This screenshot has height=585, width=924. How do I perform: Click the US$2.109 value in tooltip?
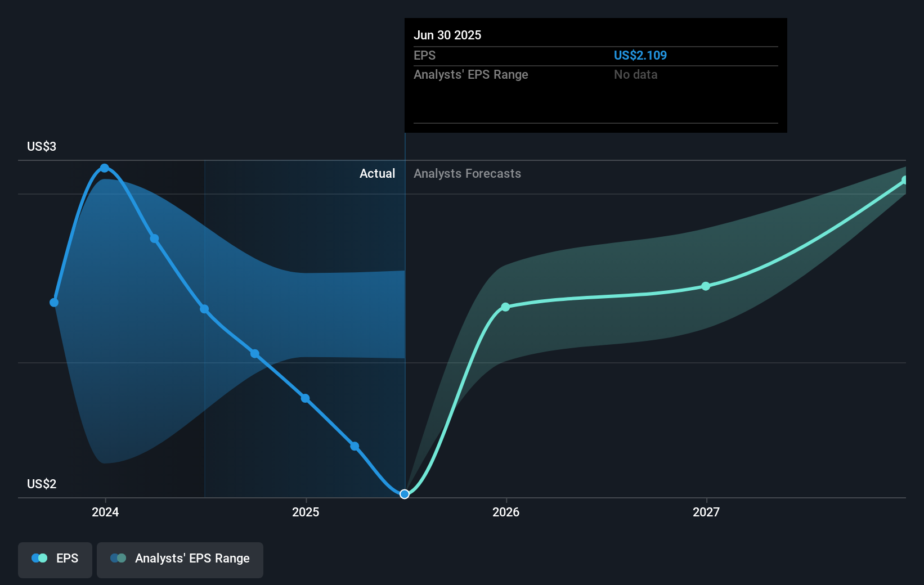tap(640, 56)
